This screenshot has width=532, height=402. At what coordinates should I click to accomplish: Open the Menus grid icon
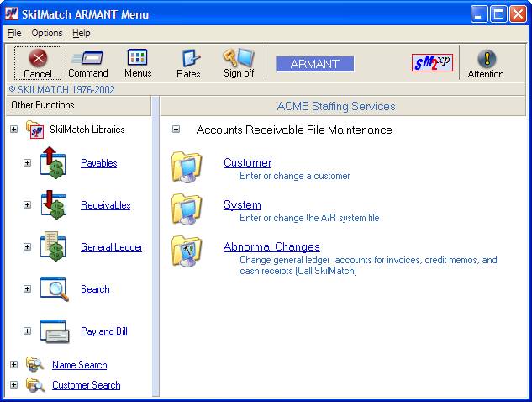click(137, 57)
